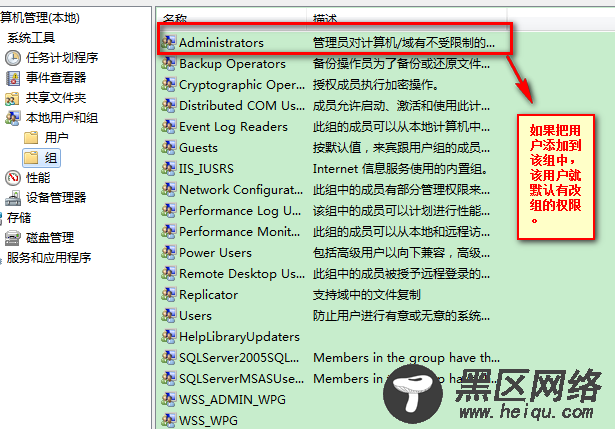Click the Replicator group icon
615x429 pixels.
(169, 294)
